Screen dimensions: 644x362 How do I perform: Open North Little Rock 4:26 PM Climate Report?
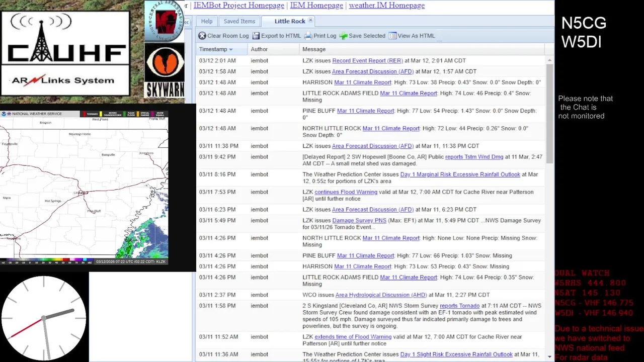click(x=391, y=238)
